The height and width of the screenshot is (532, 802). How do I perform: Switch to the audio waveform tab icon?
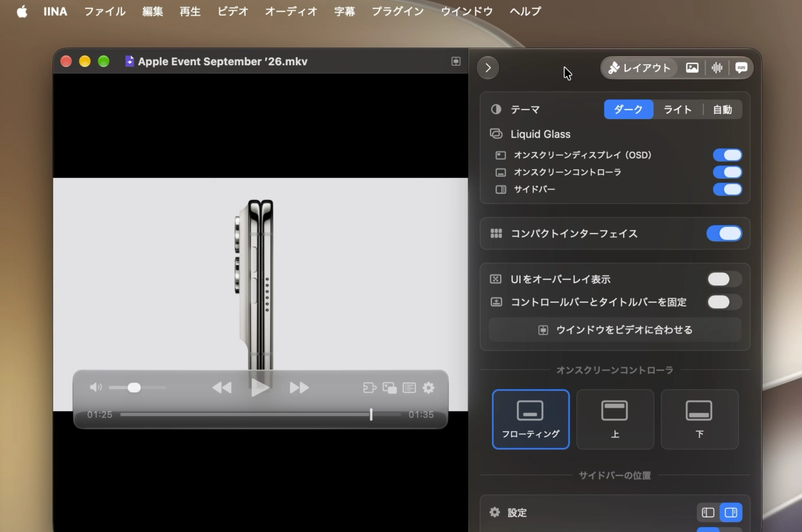717,68
